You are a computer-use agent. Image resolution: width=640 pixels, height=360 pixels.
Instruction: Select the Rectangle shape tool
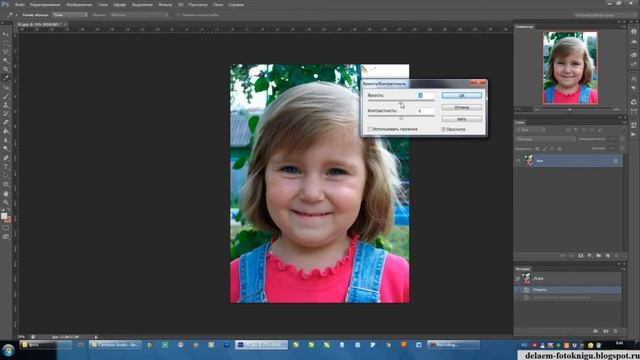(x=6, y=184)
